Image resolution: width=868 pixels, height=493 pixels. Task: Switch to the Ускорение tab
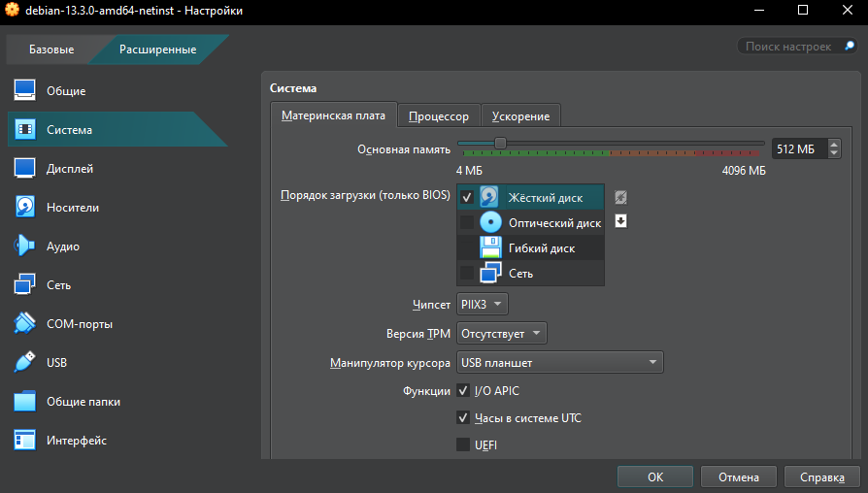pyautogui.click(x=520, y=116)
